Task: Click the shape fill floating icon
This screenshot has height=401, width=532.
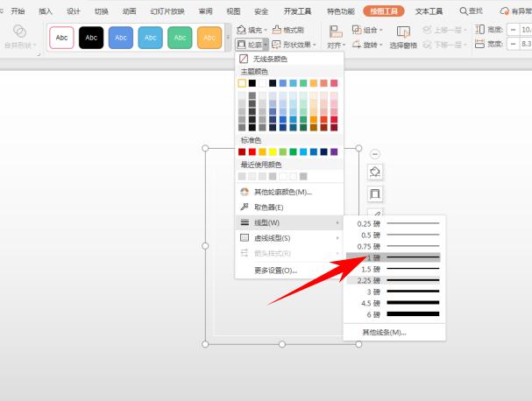Action: coord(375,172)
